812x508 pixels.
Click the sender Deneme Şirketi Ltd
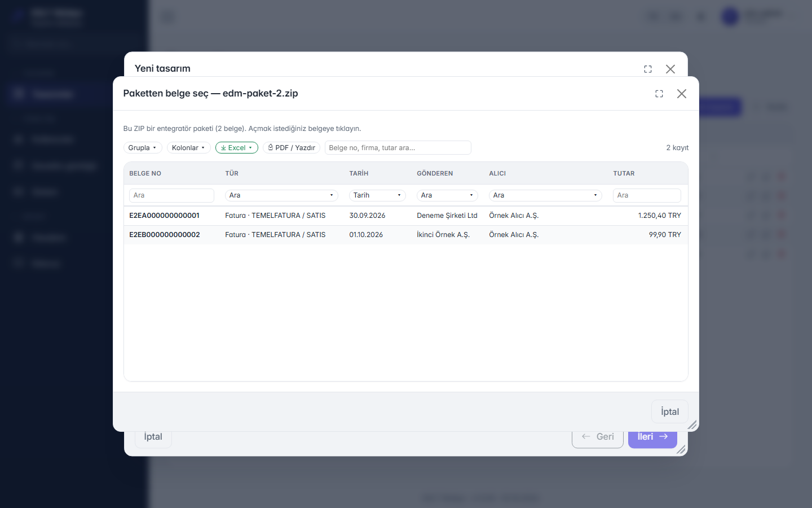pos(447,216)
